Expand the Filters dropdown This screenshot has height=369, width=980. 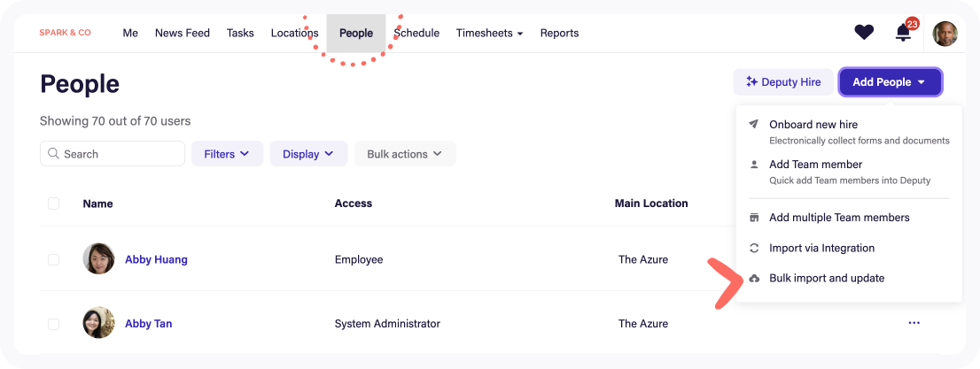coord(227,154)
